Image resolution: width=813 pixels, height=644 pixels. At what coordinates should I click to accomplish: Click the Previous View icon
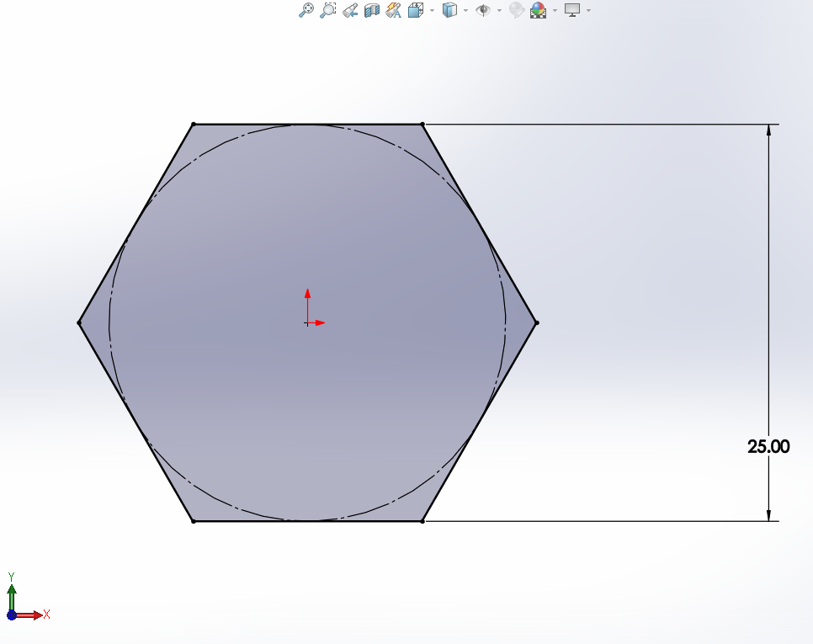[x=350, y=10]
